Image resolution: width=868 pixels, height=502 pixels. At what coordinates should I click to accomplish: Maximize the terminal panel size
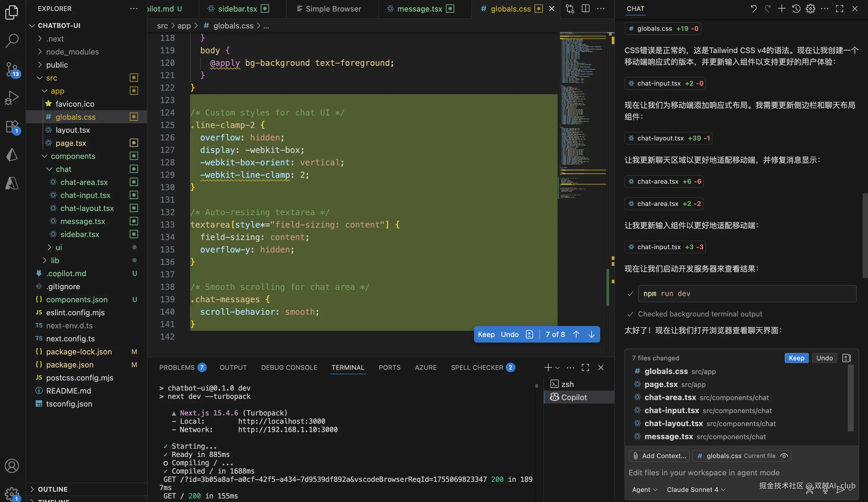585,367
